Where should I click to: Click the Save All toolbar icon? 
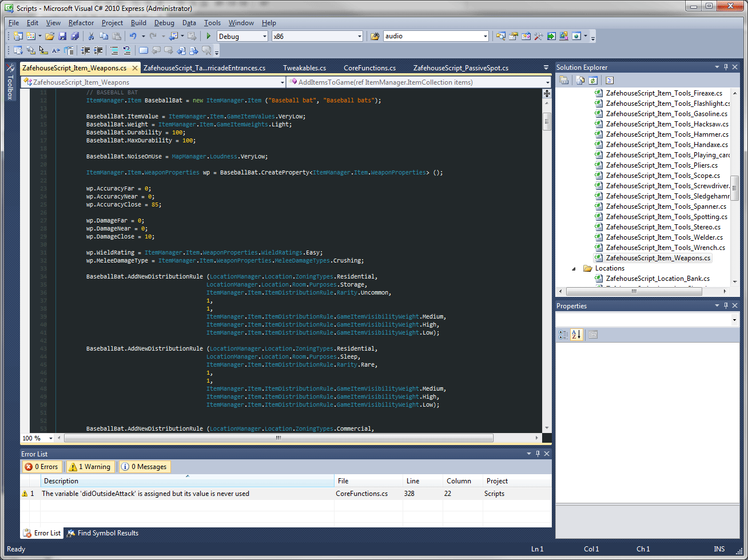[75, 36]
